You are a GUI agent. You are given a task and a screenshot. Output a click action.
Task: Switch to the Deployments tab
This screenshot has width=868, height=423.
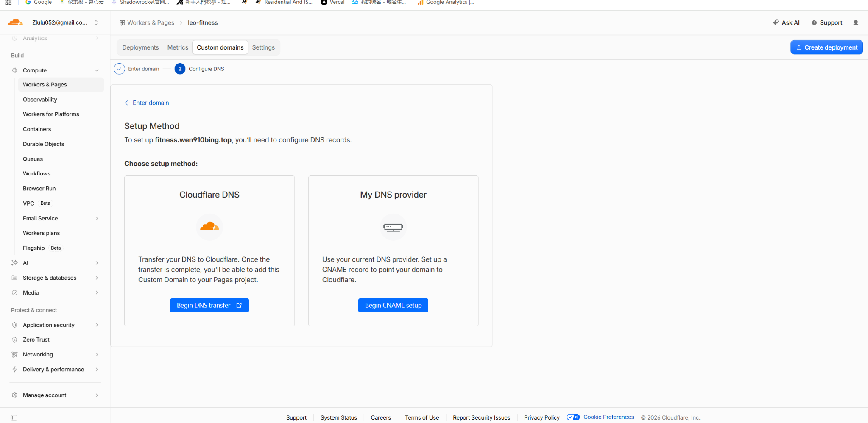coord(140,47)
